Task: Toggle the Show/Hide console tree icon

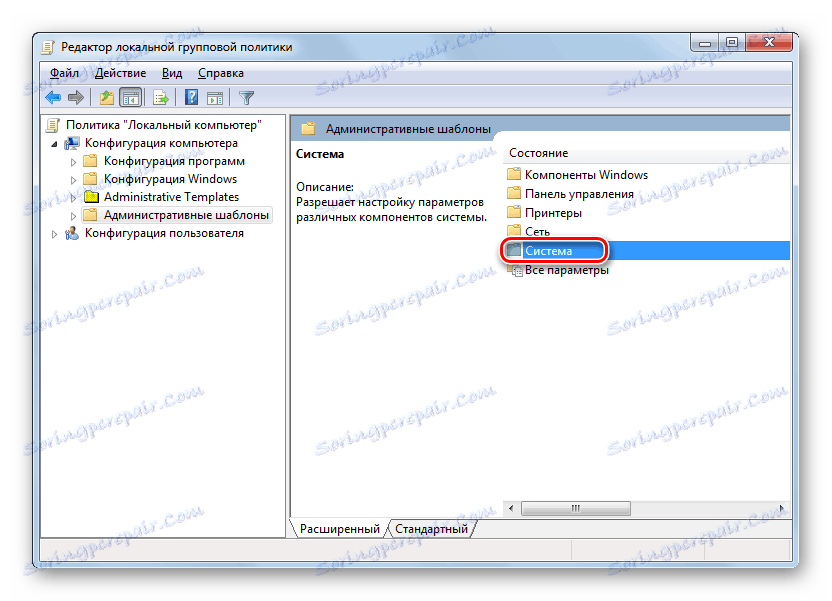Action: pyautogui.click(x=131, y=98)
